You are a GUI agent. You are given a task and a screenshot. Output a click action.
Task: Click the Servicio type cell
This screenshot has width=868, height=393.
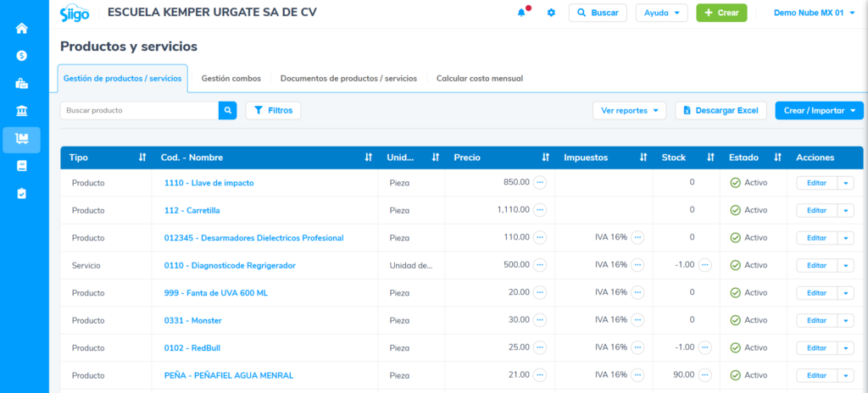[86, 266]
